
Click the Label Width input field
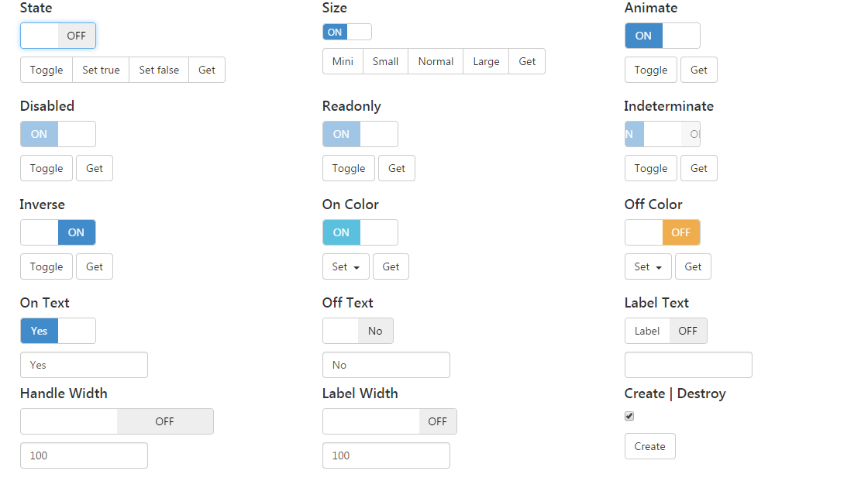pos(387,455)
